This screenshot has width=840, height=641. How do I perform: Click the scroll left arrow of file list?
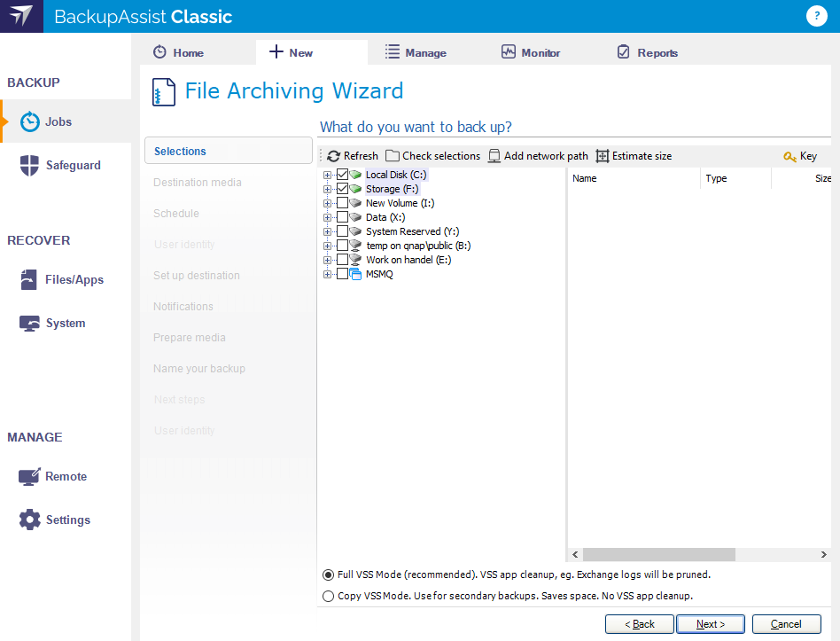(575, 555)
